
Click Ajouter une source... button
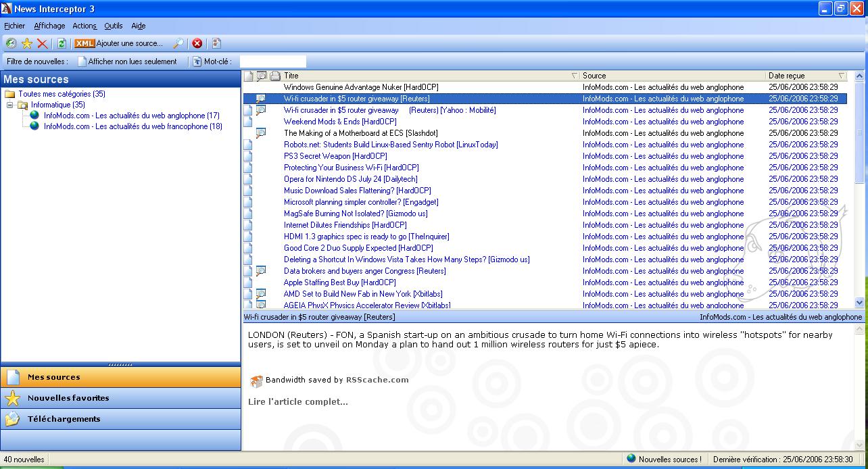tap(119, 43)
